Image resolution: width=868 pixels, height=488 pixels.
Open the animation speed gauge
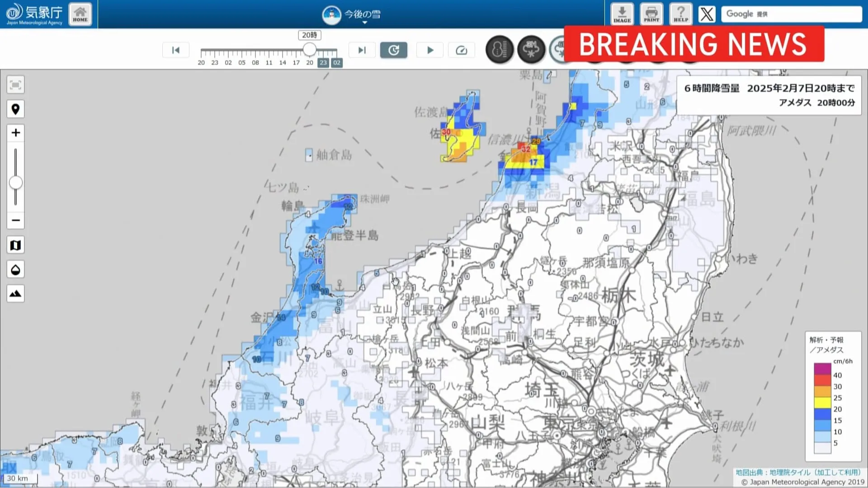coord(462,50)
